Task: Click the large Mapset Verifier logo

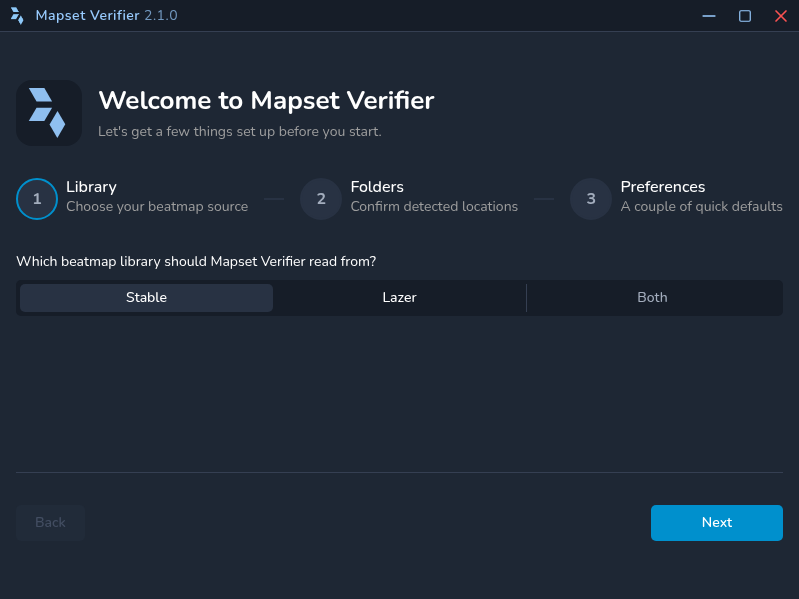Action: [49, 113]
